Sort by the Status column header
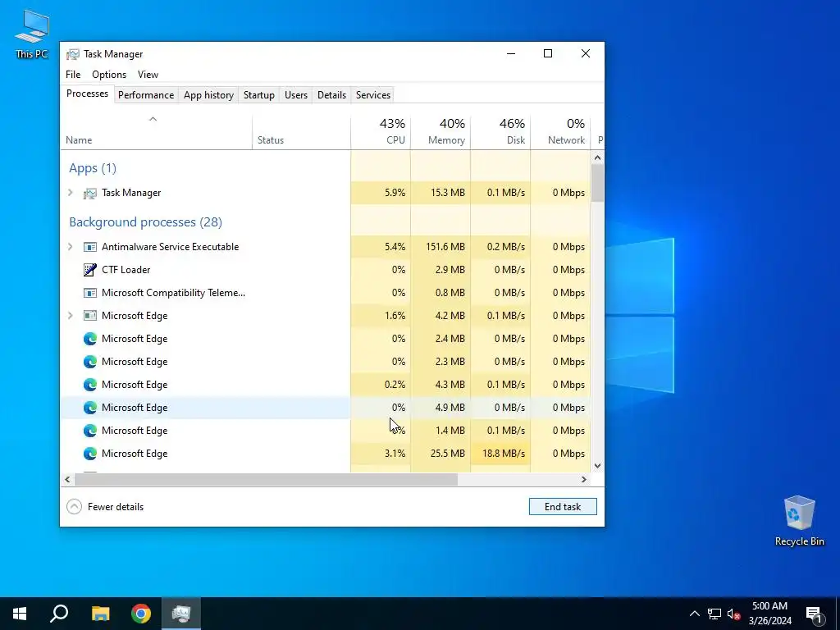The image size is (840, 630). [301, 132]
